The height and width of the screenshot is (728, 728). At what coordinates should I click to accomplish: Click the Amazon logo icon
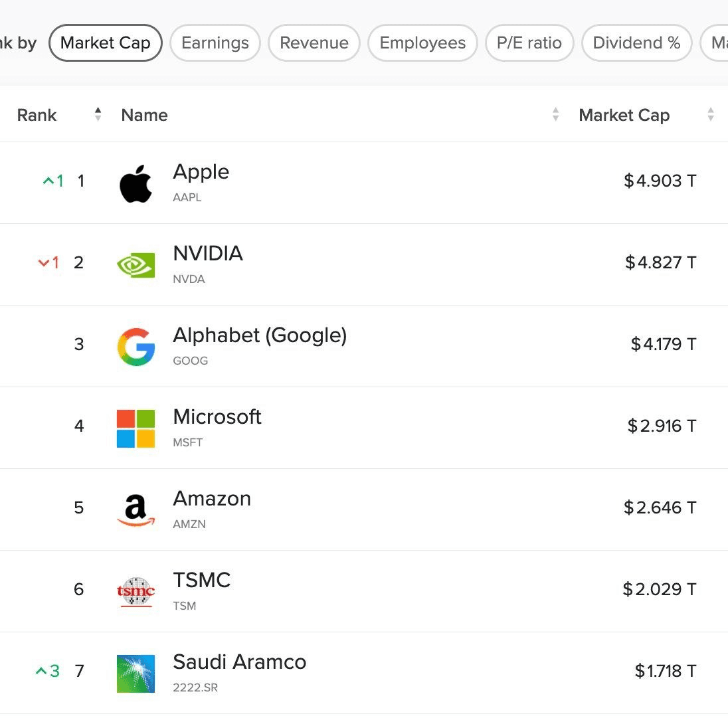coord(136,510)
